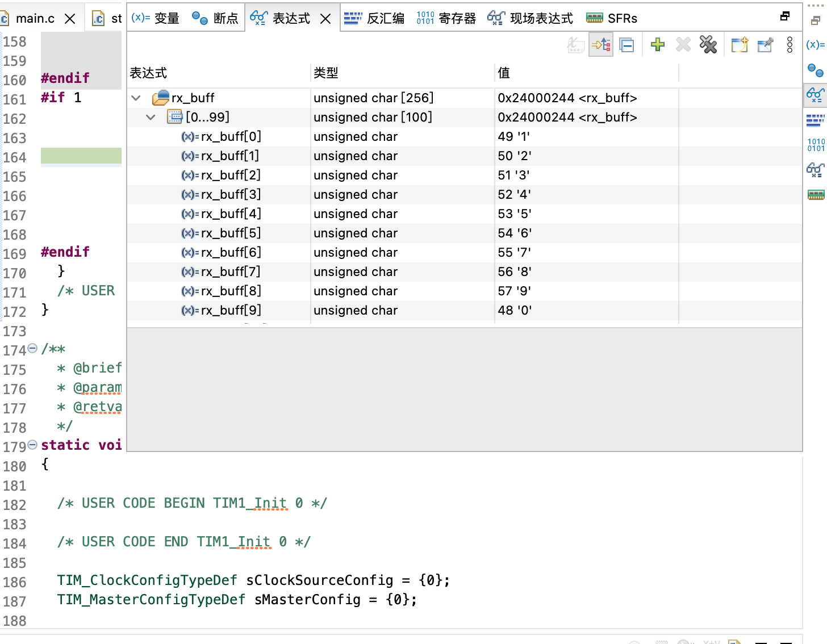This screenshot has width=827, height=644.
Task: Open Live Expressions view from right trim
Action: (x=815, y=170)
